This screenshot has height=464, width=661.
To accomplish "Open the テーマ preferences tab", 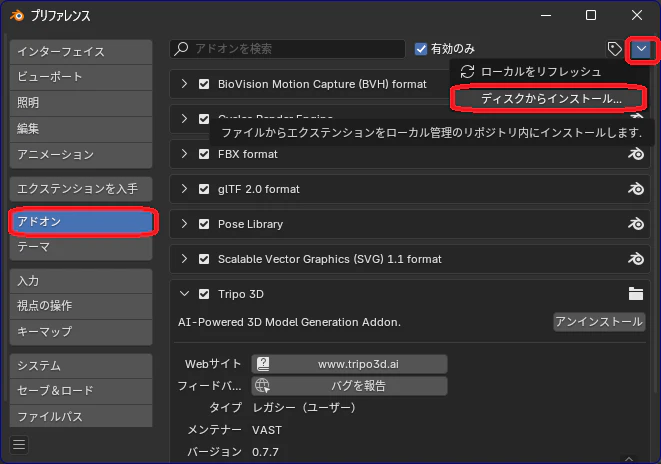I will click(x=81, y=247).
